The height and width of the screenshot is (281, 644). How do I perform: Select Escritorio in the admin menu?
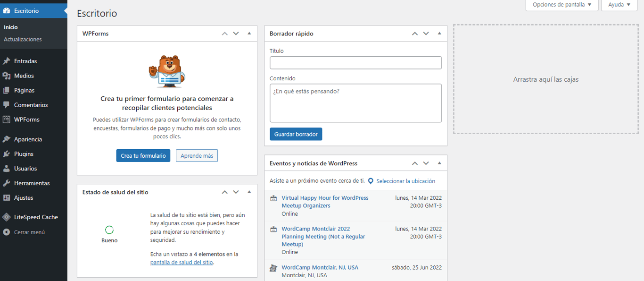pos(25,9)
